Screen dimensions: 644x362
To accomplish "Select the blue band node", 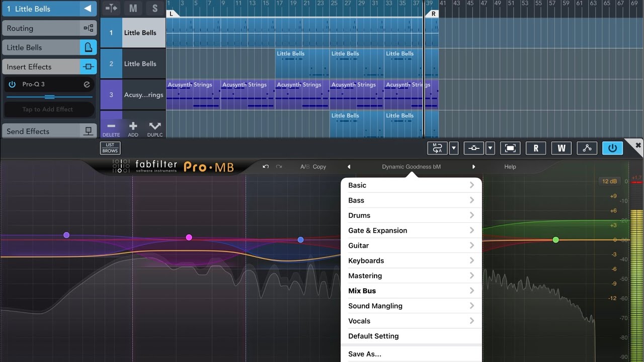I will [x=300, y=240].
